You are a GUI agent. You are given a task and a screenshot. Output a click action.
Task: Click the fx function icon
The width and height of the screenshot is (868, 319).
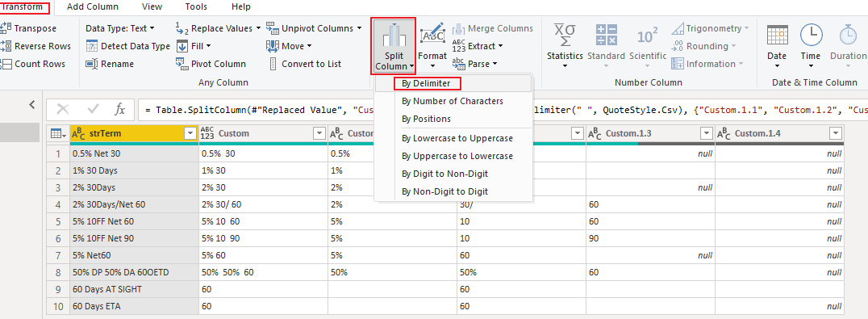tap(119, 110)
